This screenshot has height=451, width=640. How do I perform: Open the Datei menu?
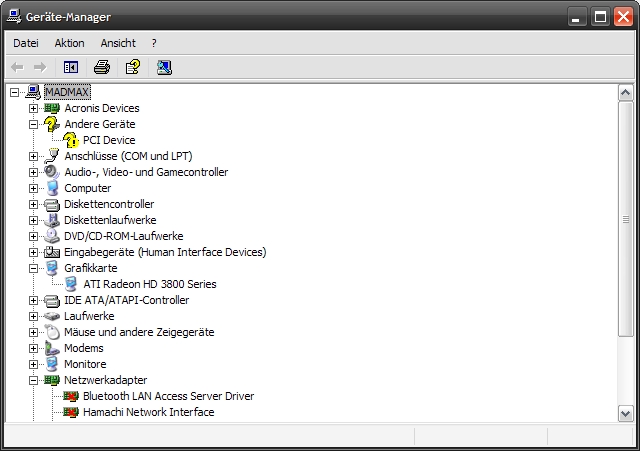(26, 43)
